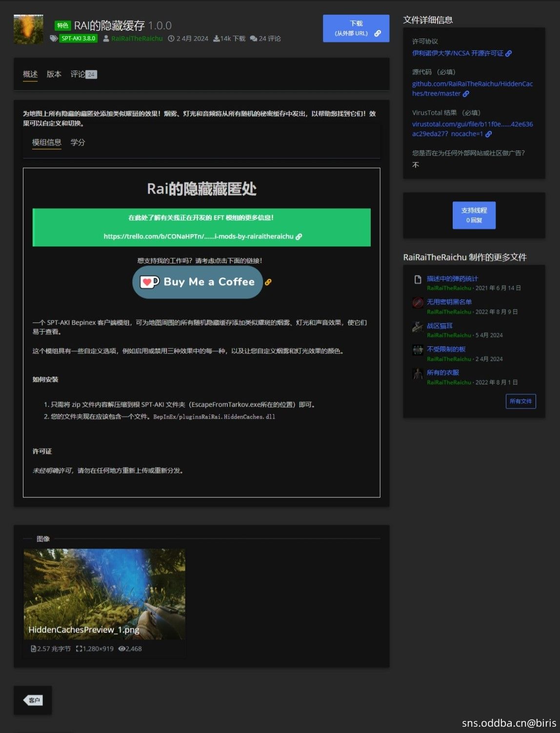The width and height of the screenshot is (560, 733).
Task: Click the thumbnail icon beside 战区猫耳
Action: [x=418, y=326]
